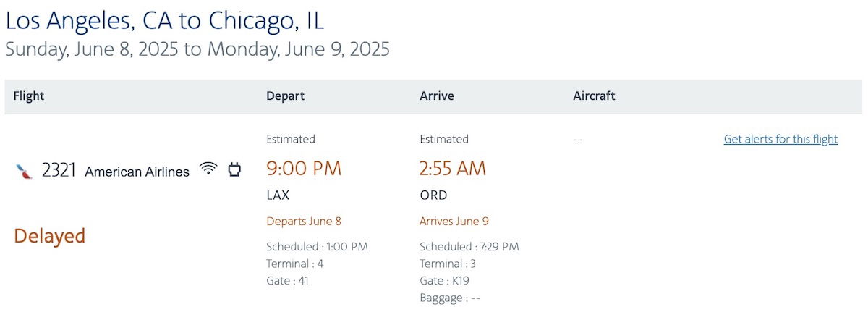Select the LAX airport code
Image resolution: width=868 pixels, height=320 pixels.
pyautogui.click(x=278, y=195)
